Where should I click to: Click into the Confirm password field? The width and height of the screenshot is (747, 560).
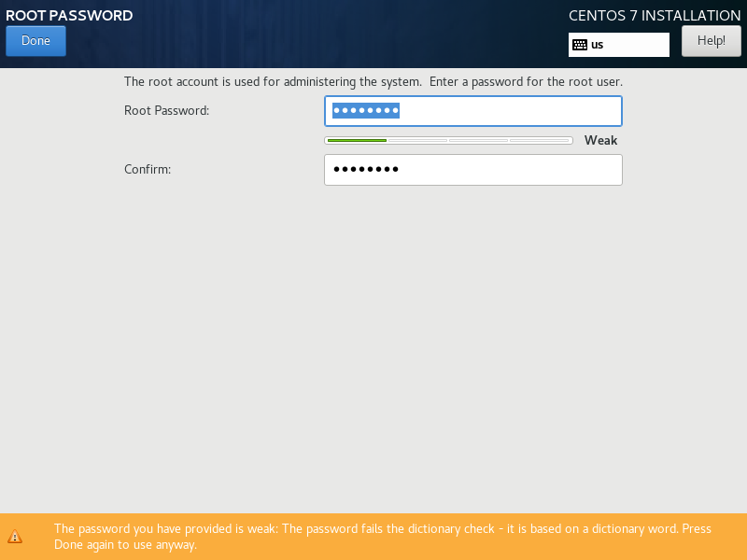click(x=473, y=170)
